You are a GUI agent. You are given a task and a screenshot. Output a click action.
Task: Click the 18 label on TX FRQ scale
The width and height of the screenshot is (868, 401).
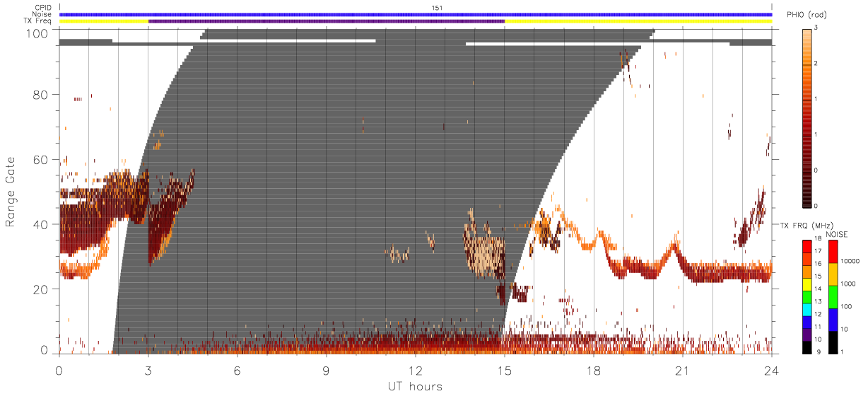[x=819, y=238]
